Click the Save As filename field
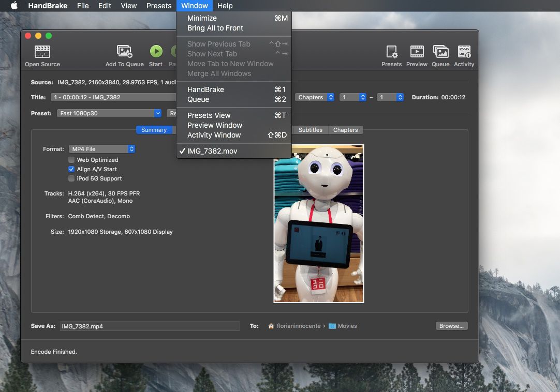 (x=150, y=326)
